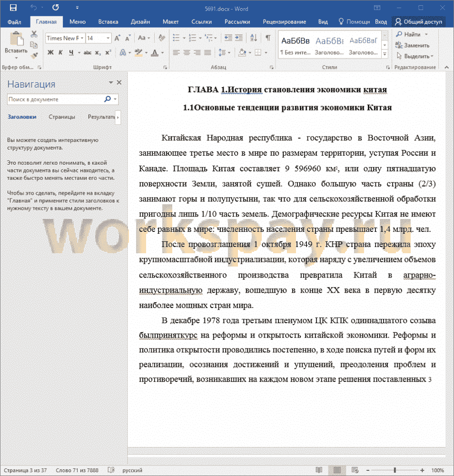The height and width of the screenshot is (476, 454).
Task: Toggle superscript formatting
Action: click(x=109, y=52)
